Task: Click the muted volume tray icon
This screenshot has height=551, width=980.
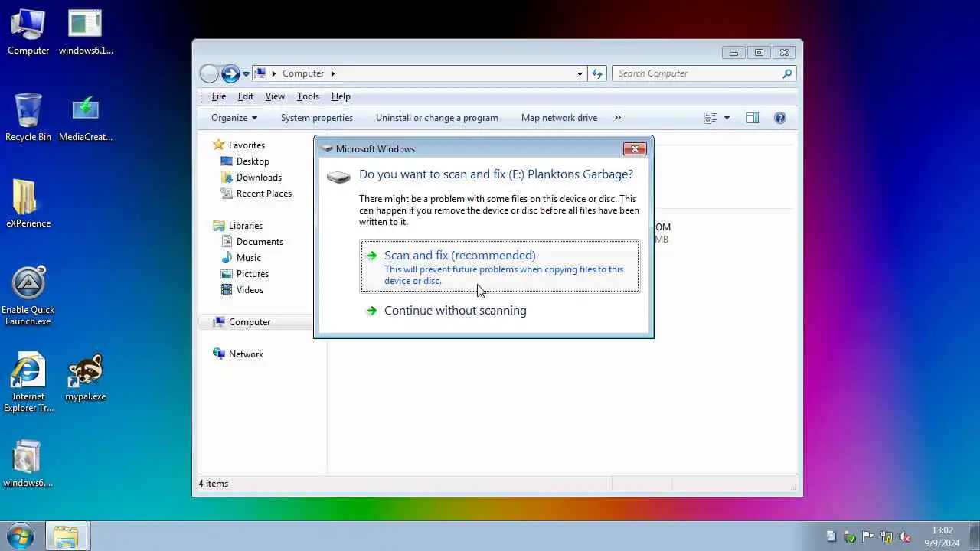Action: point(904,536)
